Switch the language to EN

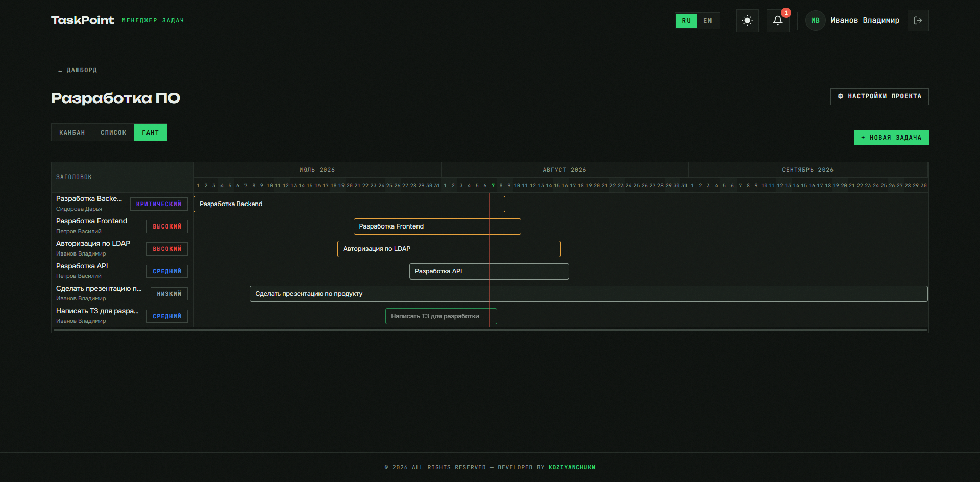click(x=708, y=20)
